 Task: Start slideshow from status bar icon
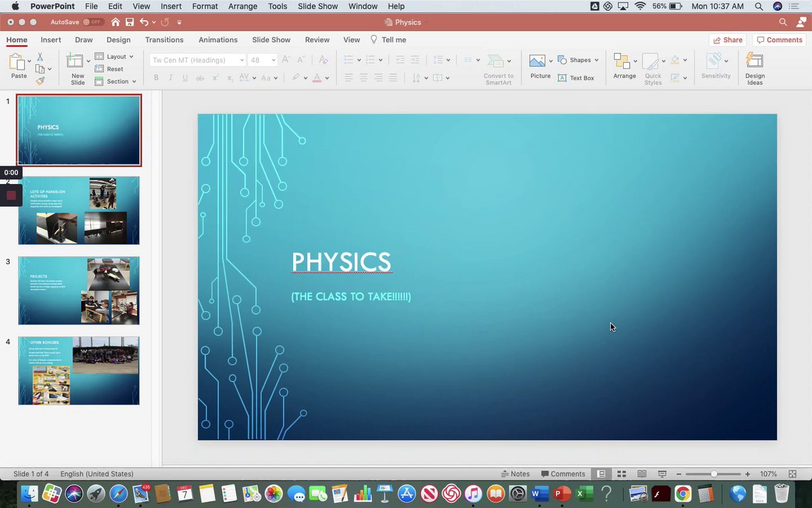click(662, 474)
